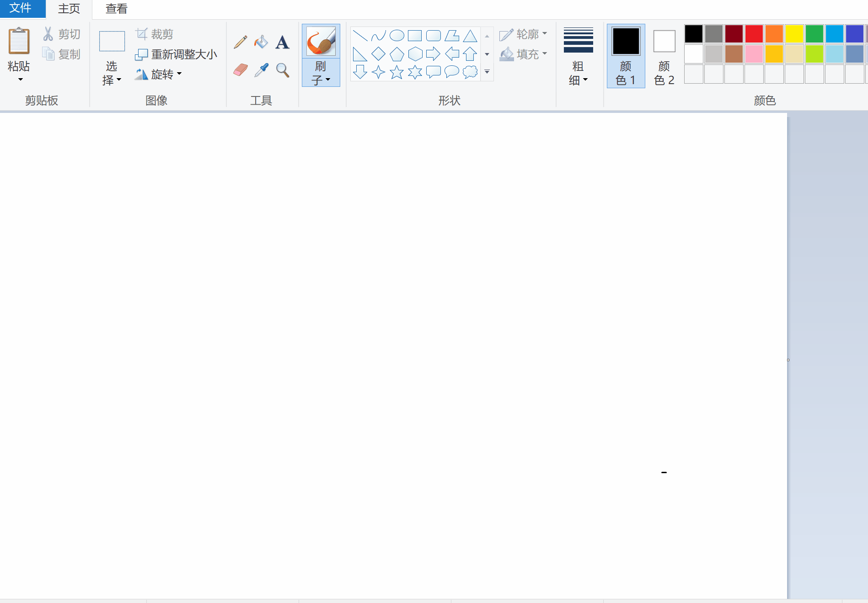Open the 文件 menu

[x=23, y=9]
